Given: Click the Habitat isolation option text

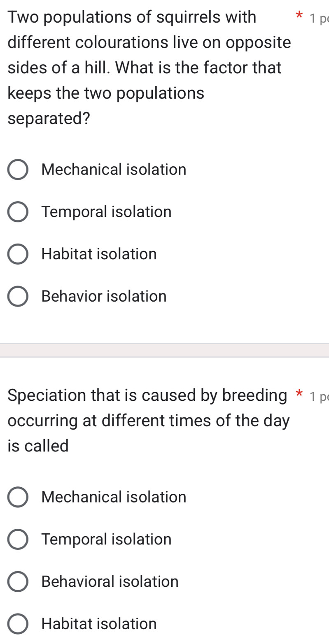Looking at the screenshot, I should 99,254.
